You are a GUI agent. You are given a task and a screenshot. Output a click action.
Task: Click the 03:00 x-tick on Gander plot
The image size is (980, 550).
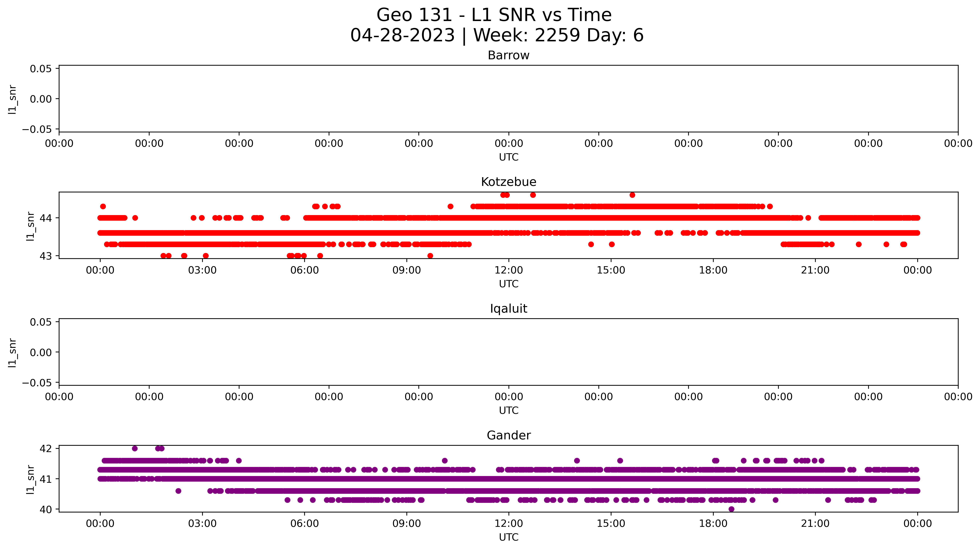click(x=202, y=523)
